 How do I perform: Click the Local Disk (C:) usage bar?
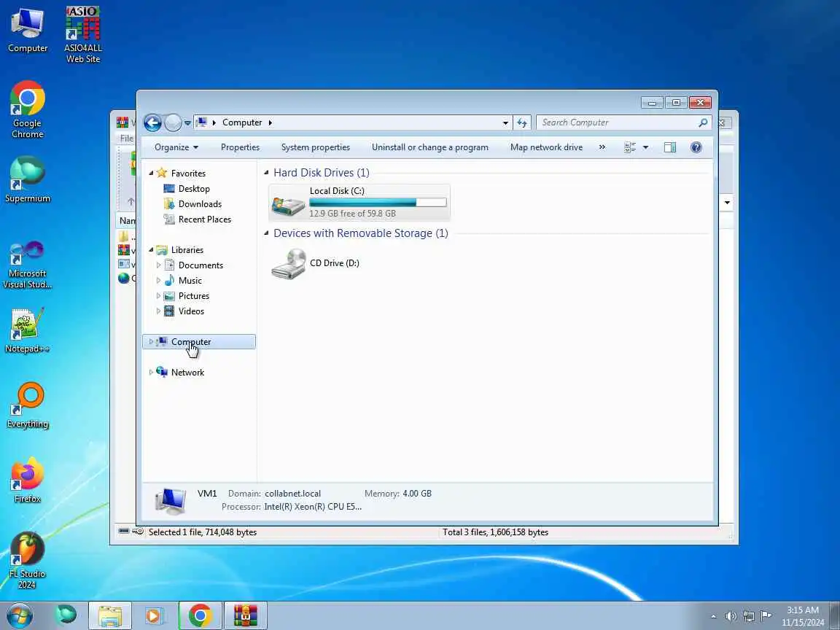[378, 203]
